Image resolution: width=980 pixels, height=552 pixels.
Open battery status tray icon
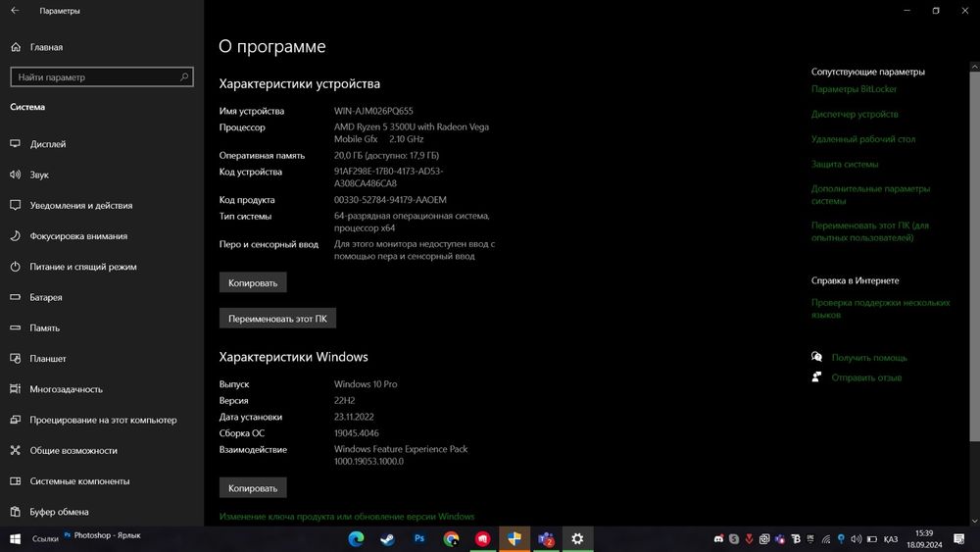(x=872, y=539)
